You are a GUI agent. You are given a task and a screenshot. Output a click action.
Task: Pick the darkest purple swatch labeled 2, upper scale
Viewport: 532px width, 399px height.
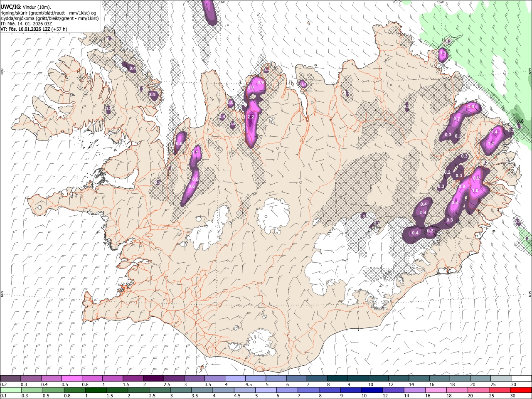pyautogui.click(x=153, y=379)
